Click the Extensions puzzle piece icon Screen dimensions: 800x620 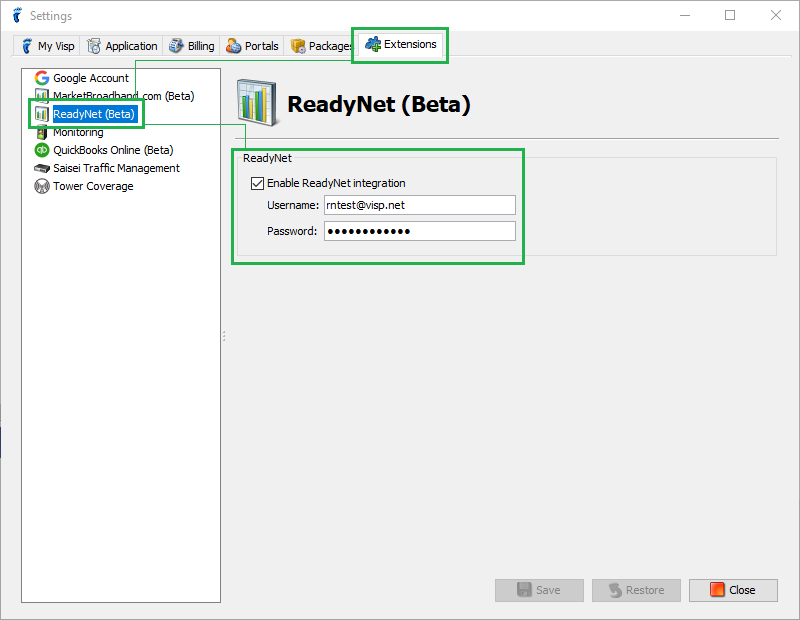[x=373, y=44]
